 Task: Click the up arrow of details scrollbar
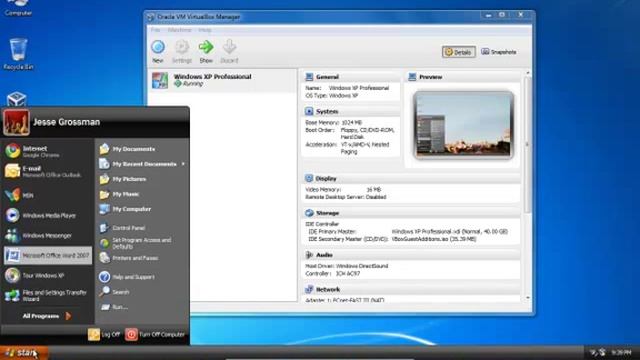pyautogui.click(x=528, y=73)
